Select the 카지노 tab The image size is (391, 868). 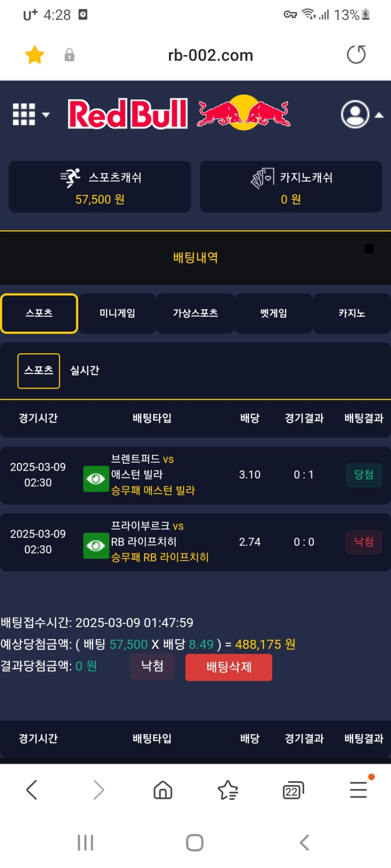352,313
